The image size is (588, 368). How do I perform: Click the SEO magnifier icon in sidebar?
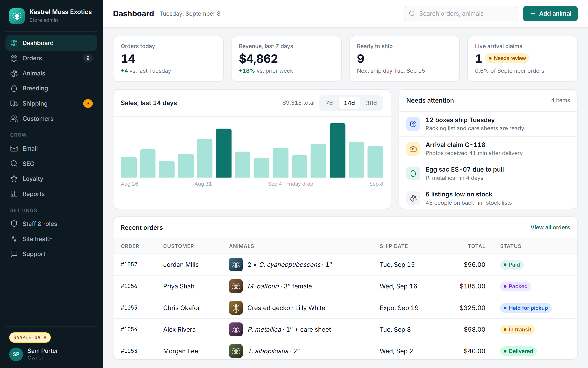pos(14,164)
